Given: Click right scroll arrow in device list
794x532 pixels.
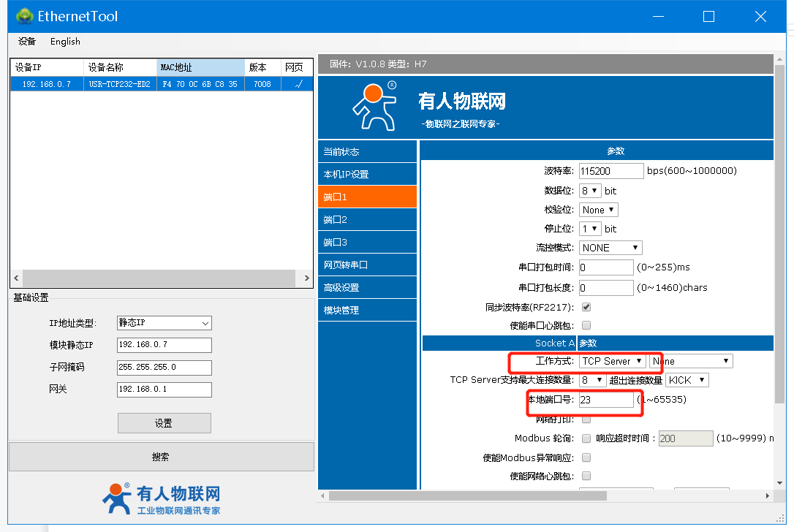Looking at the screenshot, I should click(307, 278).
